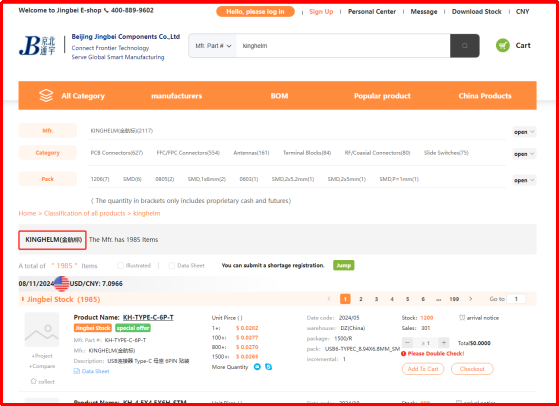Click the product image placeholder thumbnail
The height and width of the screenshot is (406, 560).
42,330
